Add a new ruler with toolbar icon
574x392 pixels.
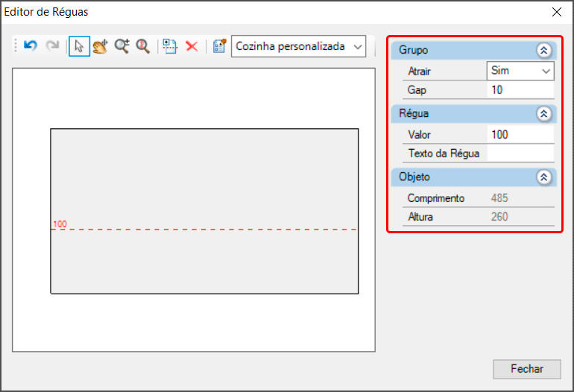[x=170, y=46]
